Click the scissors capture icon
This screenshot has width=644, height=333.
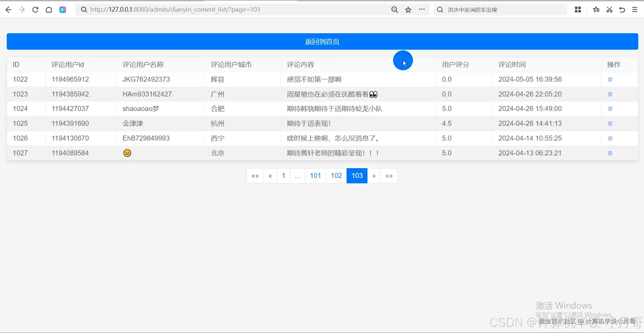pyautogui.click(x=609, y=10)
